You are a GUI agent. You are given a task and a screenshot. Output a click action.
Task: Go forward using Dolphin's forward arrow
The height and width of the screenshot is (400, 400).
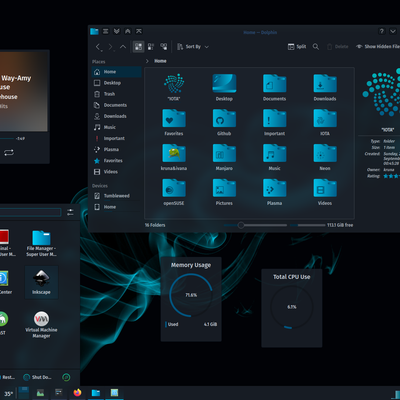pos(111,47)
